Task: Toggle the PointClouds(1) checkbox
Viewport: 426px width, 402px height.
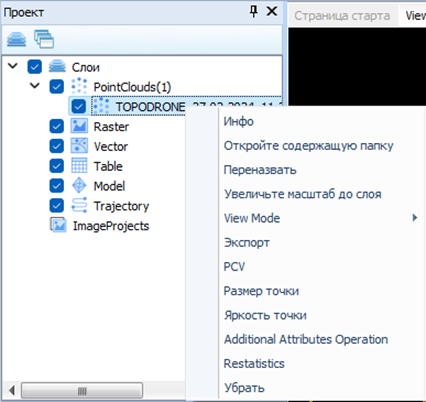Action: tap(57, 86)
